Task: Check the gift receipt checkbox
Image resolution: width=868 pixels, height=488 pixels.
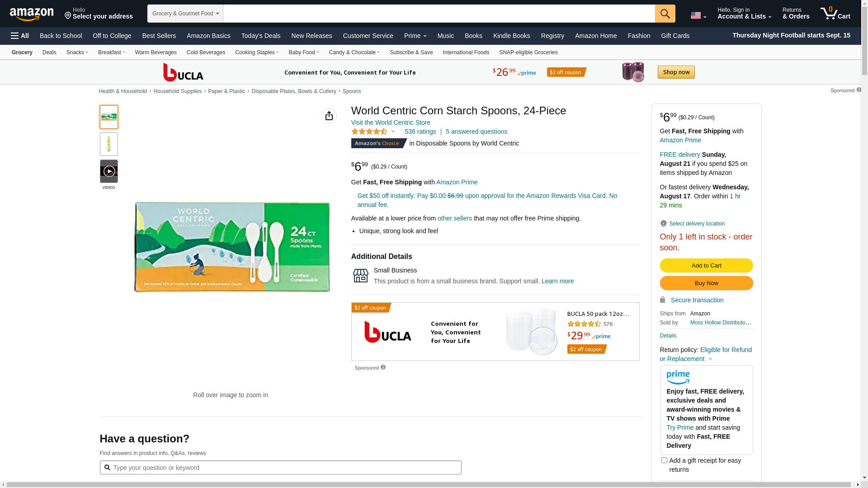Action: click(x=664, y=460)
